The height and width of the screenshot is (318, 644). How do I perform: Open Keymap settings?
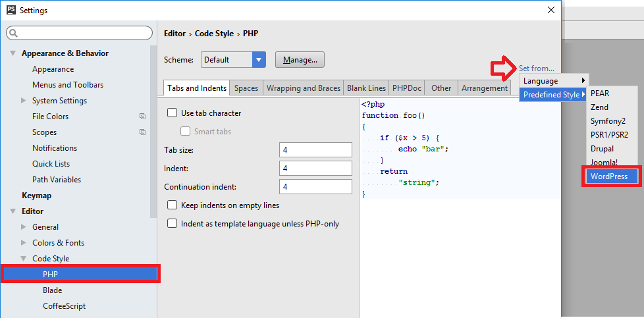coord(37,196)
